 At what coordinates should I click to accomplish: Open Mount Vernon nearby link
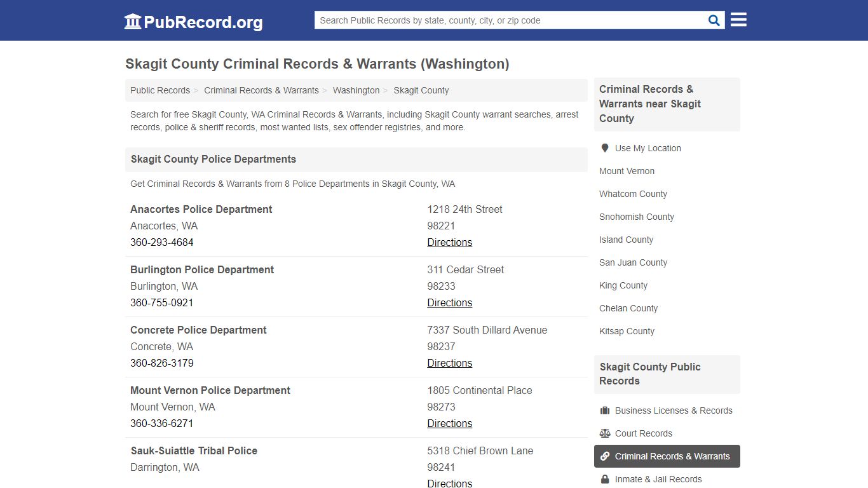pos(627,171)
